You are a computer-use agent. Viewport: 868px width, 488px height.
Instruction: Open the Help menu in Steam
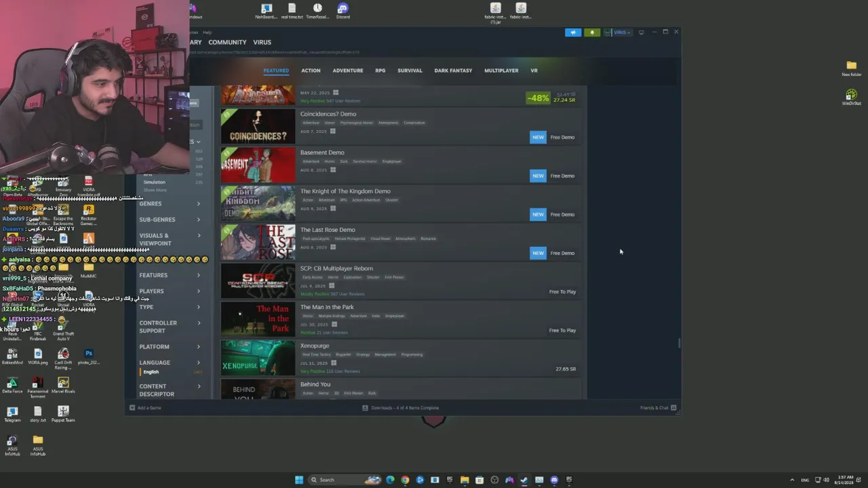tap(208, 32)
